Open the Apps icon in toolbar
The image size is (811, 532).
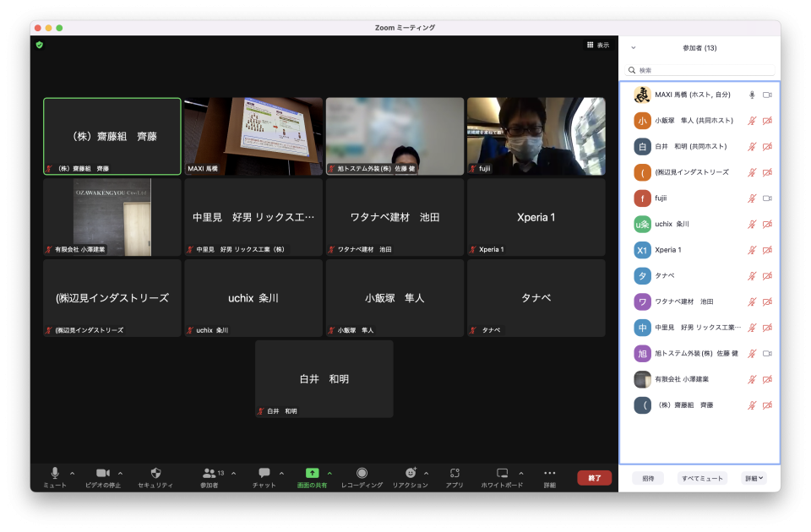click(454, 473)
